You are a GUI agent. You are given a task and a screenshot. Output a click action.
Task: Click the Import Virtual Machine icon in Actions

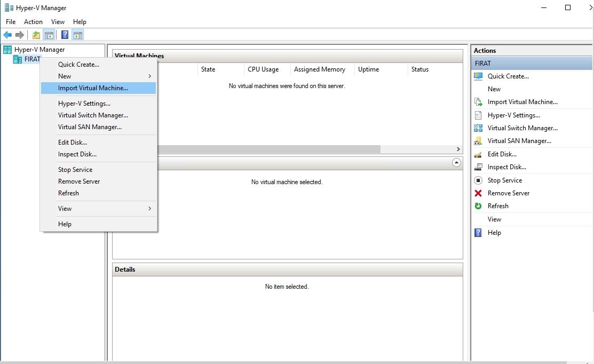click(478, 102)
